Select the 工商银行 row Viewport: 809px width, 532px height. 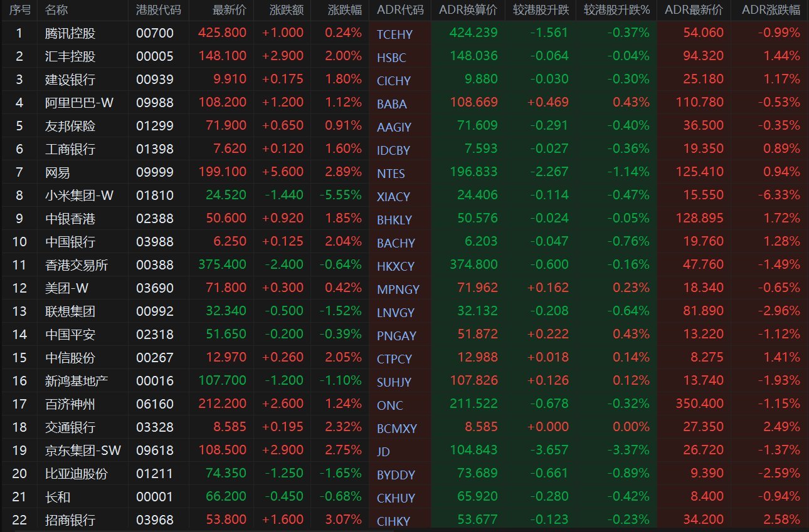(x=404, y=149)
